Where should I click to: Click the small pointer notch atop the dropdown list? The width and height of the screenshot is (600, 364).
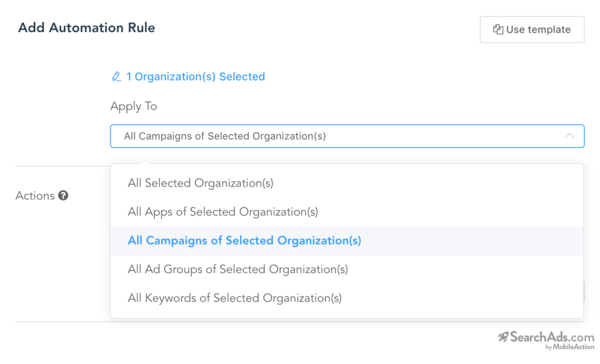click(145, 162)
